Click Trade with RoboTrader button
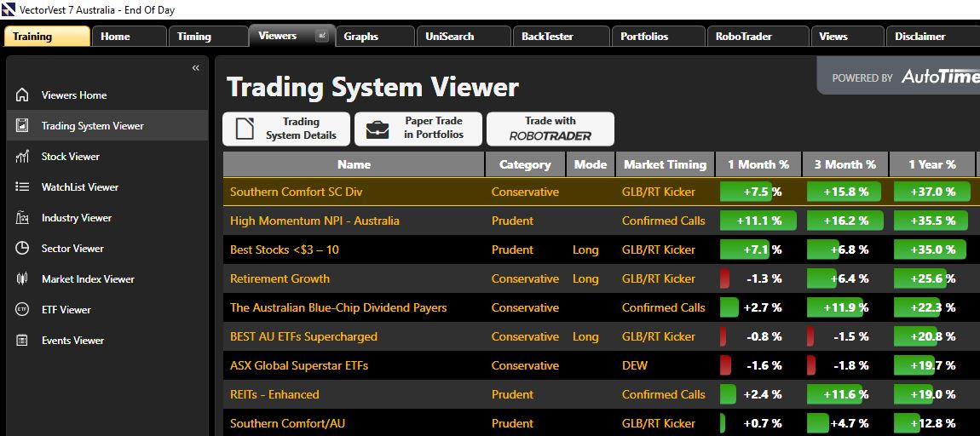Viewport: 980px width, 436px height. point(550,129)
